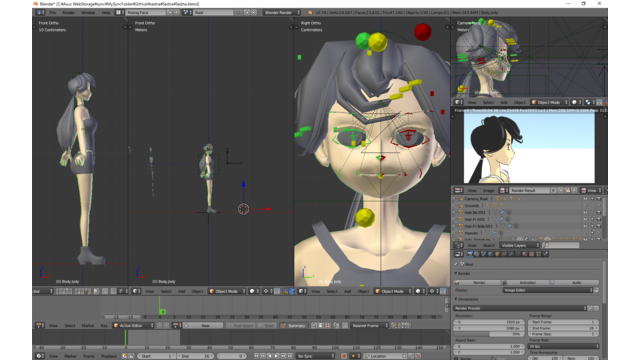Open the 24 fps frame rate dropdown
Screen dimensions: 640x360
coord(564,346)
